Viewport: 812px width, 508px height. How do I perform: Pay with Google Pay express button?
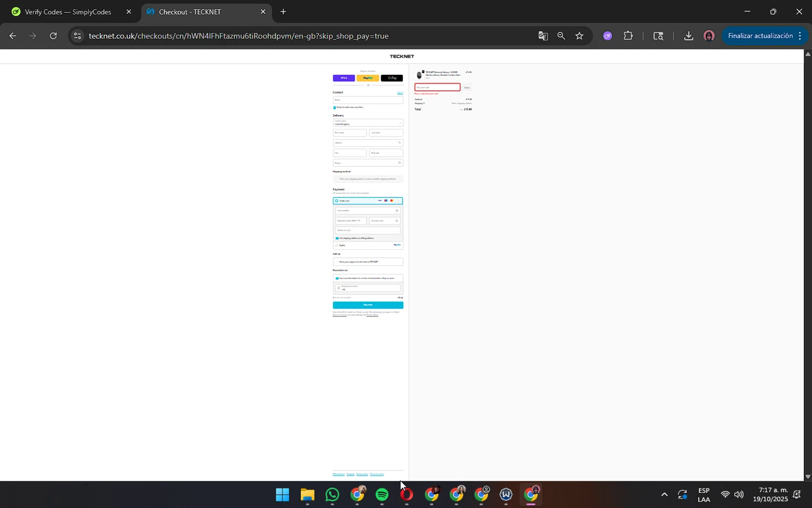pos(392,78)
